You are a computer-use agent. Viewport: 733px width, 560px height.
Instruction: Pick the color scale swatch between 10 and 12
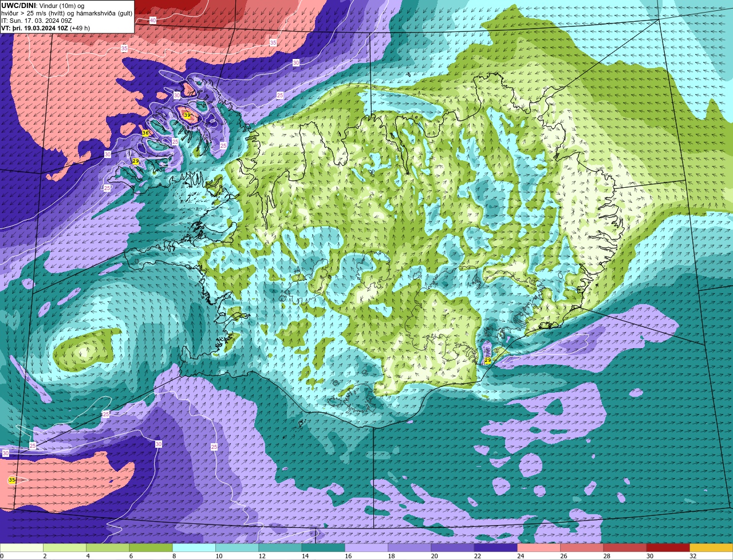pyautogui.click(x=237, y=547)
